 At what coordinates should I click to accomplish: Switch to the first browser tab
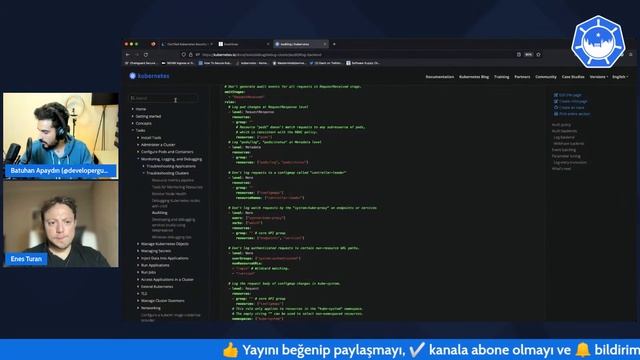coord(186,44)
